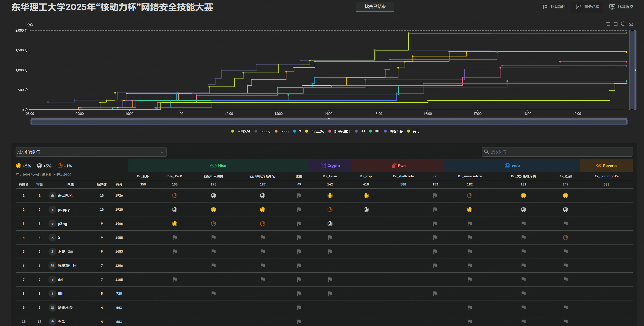
Task: Click the Reverse category arrows icon
Action: (598, 166)
